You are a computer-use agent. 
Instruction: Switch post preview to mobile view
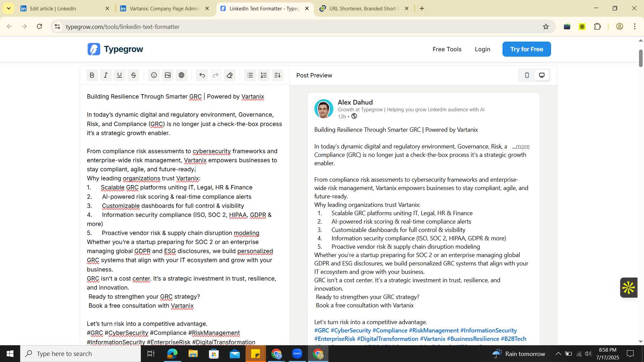[x=527, y=75]
